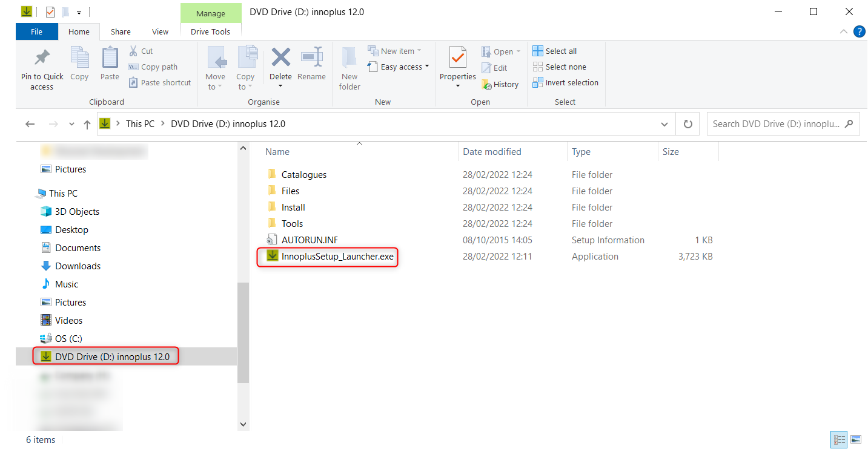Collapse the ribbon using the chevron
Screen dimensions: 868x449
tap(844, 31)
